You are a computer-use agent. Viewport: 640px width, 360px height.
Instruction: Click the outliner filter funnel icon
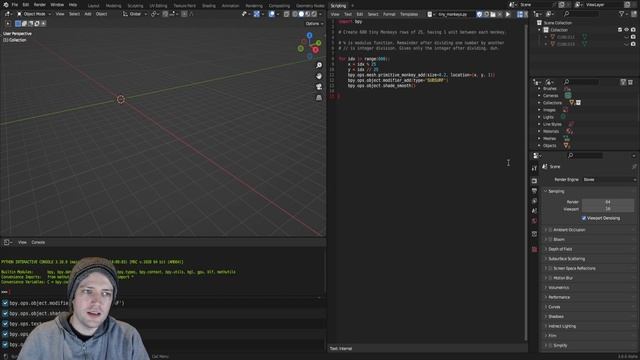(621, 14)
